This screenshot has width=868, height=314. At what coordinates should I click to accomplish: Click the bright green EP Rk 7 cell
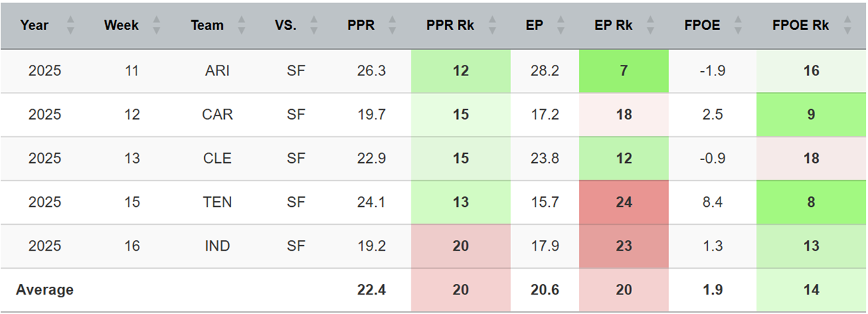624,71
